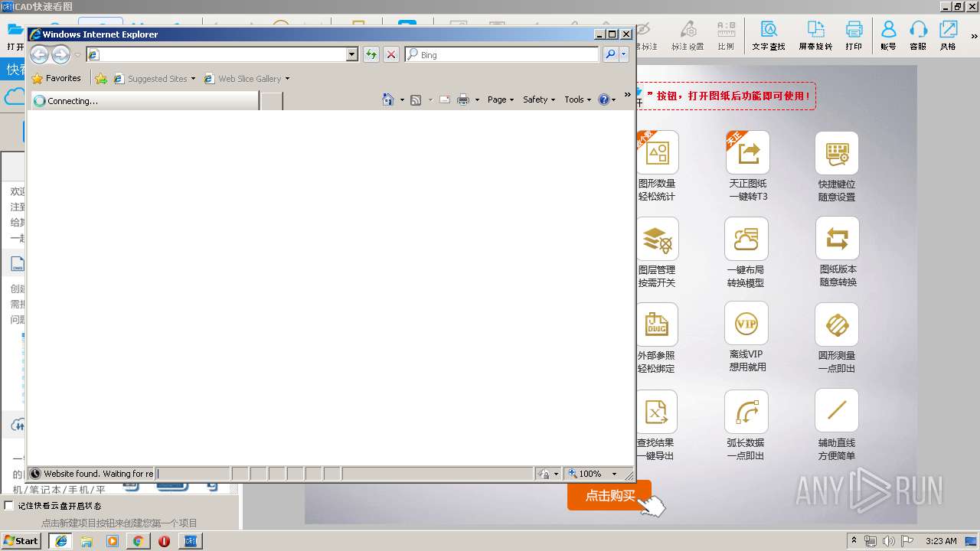Click Add to Favorites Bar star icon

[x=101, y=78]
